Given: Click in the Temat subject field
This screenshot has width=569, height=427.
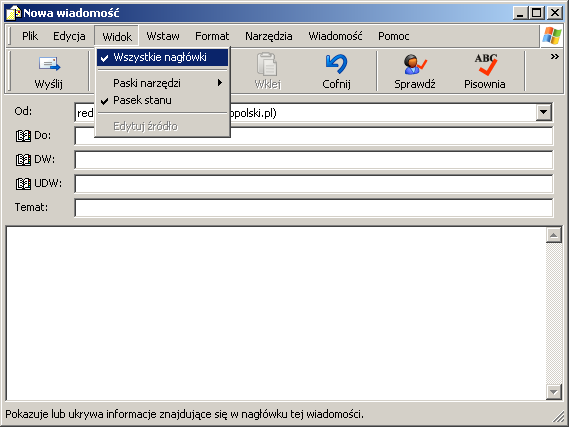Looking at the screenshot, I should pyautogui.click(x=314, y=208).
